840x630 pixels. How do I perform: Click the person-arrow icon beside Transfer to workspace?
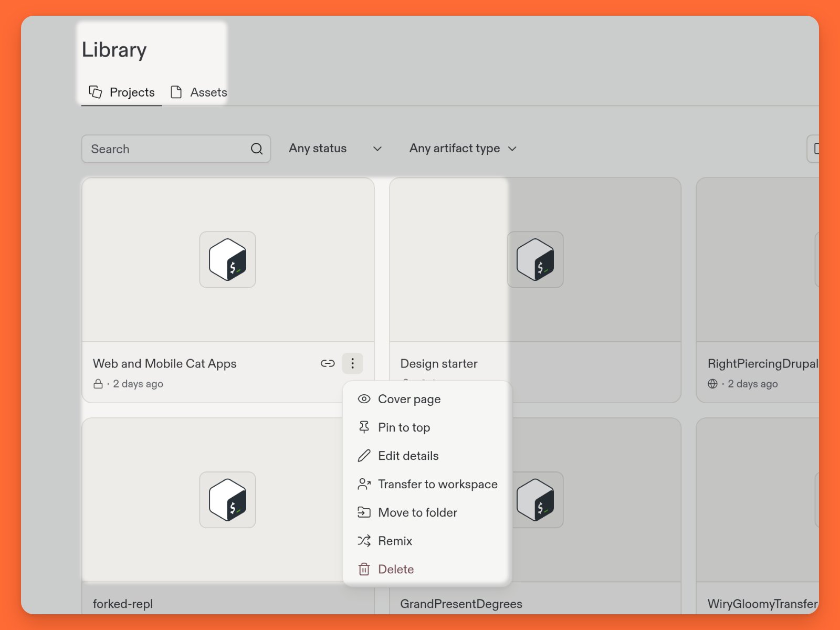[364, 484]
